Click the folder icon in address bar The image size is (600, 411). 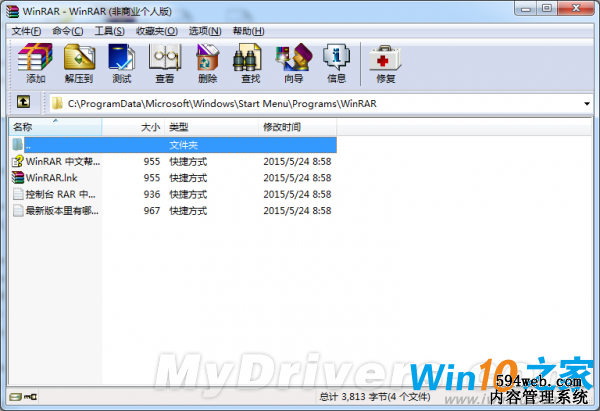[57, 103]
